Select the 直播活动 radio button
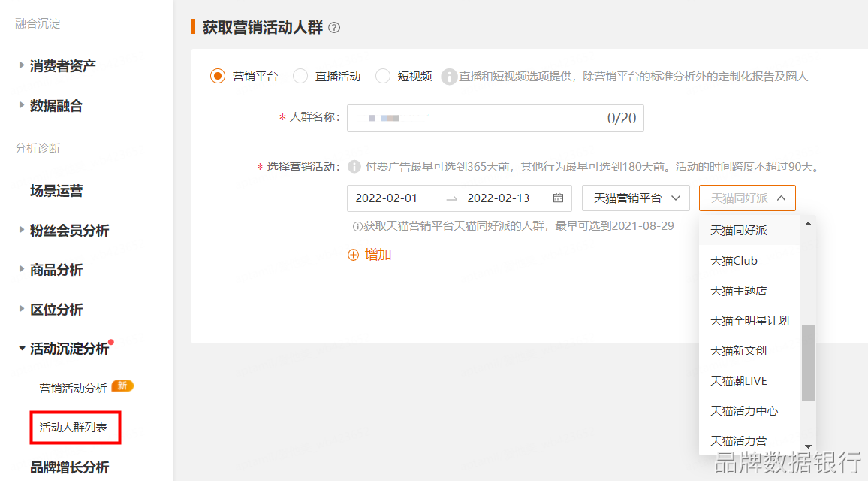Image resolution: width=868 pixels, height=481 pixels. click(x=300, y=76)
